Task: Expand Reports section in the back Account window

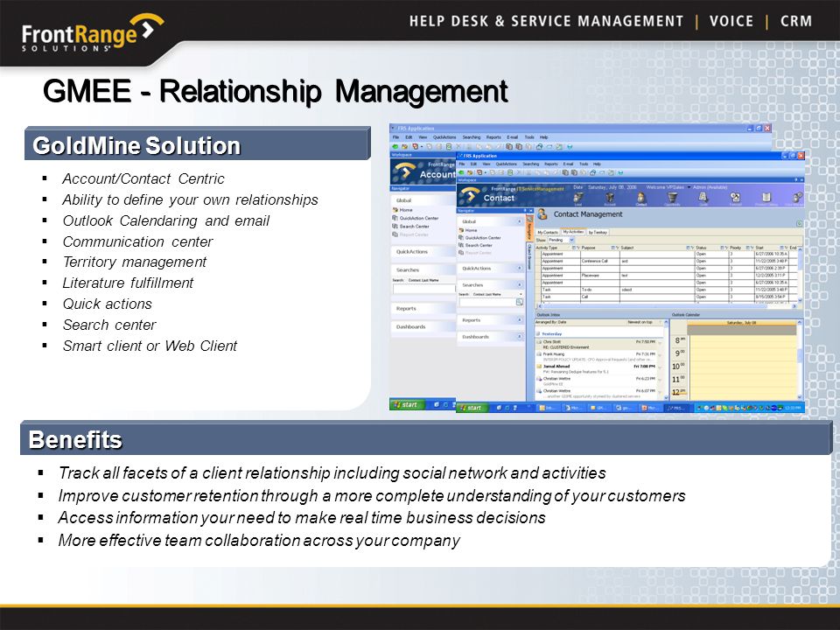Action: coord(423,309)
